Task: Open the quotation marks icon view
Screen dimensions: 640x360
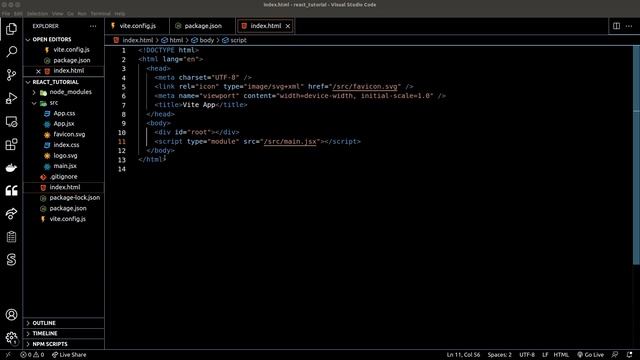Action: pyautogui.click(x=11, y=190)
